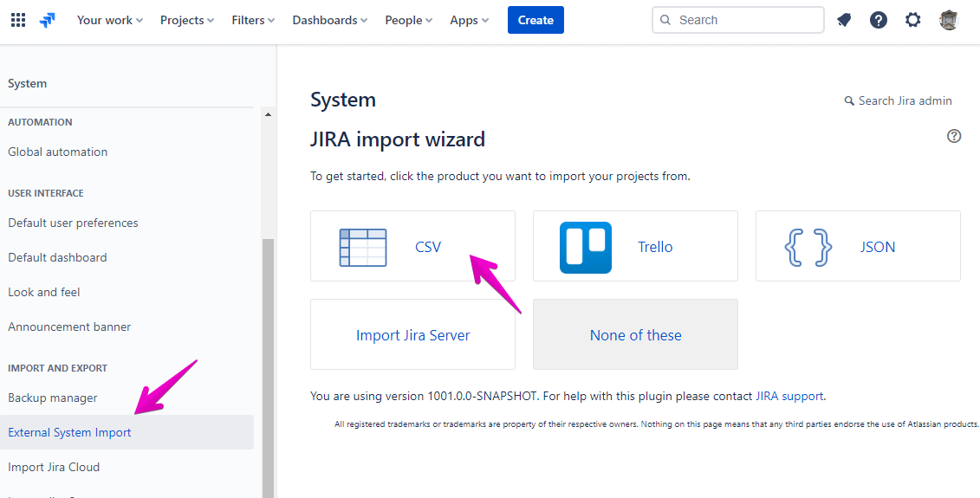This screenshot has height=498, width=980.
Task: Click the import wizard help icon
Action: [954, 136]
